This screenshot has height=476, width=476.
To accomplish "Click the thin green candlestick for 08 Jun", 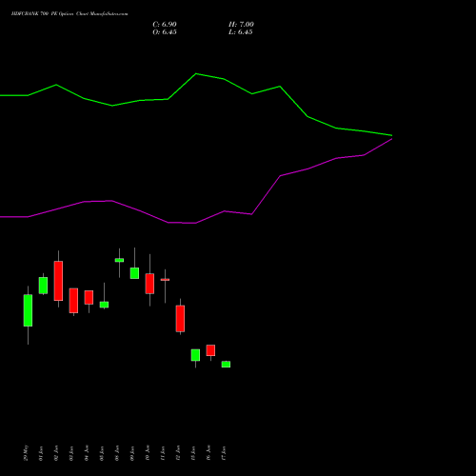I will [119, 260].
